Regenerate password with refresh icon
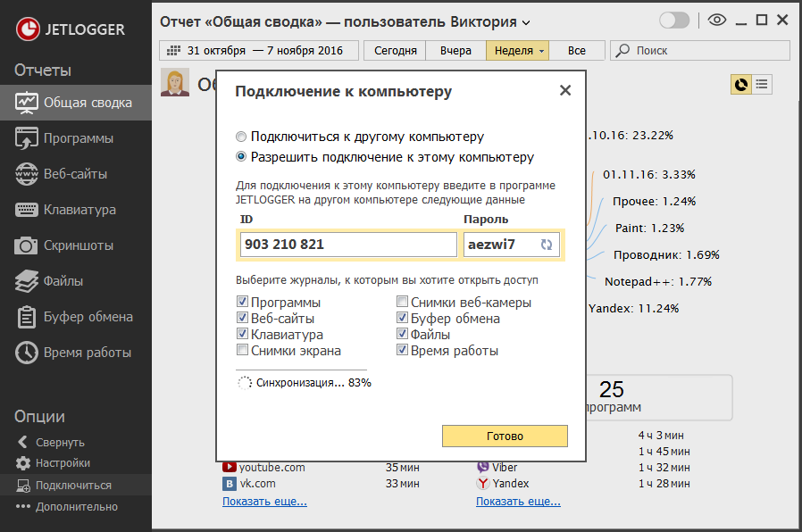 (x=547, y=245)
